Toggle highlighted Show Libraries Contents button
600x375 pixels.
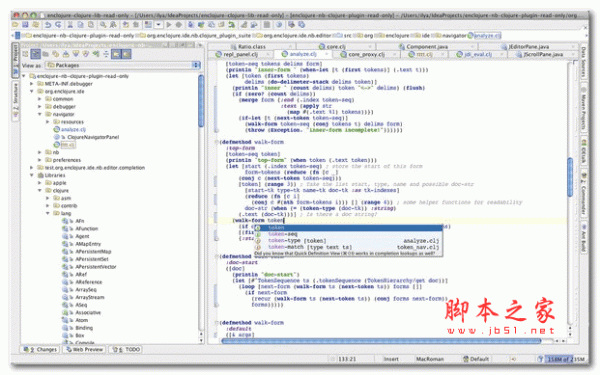tap(126, 54)
